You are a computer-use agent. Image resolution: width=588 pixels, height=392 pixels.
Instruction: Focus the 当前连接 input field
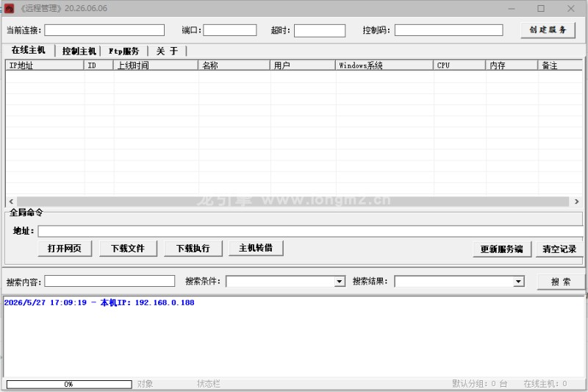pyautogui.click(x=104, y=30)
